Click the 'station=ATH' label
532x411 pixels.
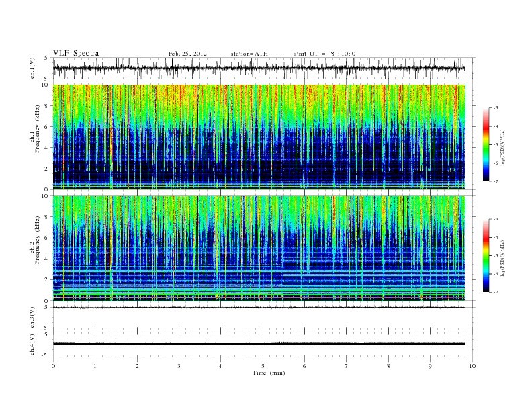pos(249,54)
